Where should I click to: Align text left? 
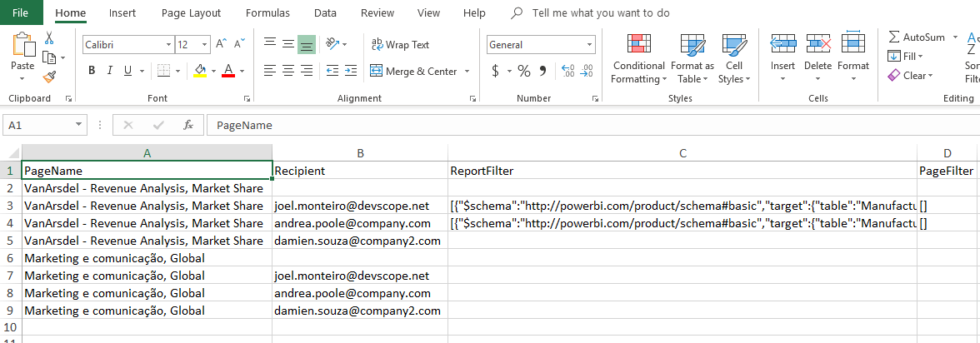point(270,71)
